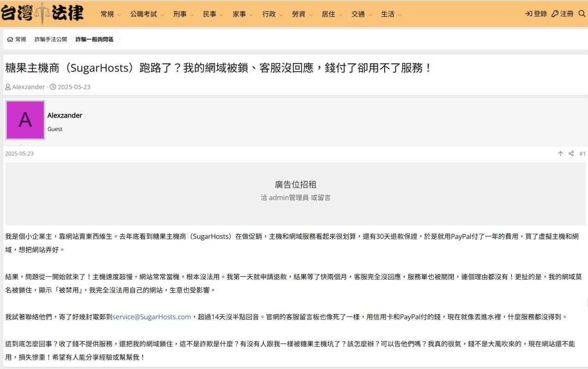Expand the 常規 dropdown chevron in navbar

tap(119, 15)
